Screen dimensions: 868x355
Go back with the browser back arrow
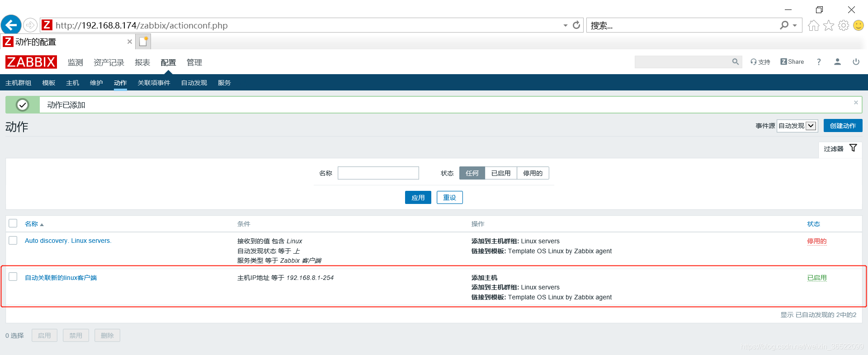(11, 25)
